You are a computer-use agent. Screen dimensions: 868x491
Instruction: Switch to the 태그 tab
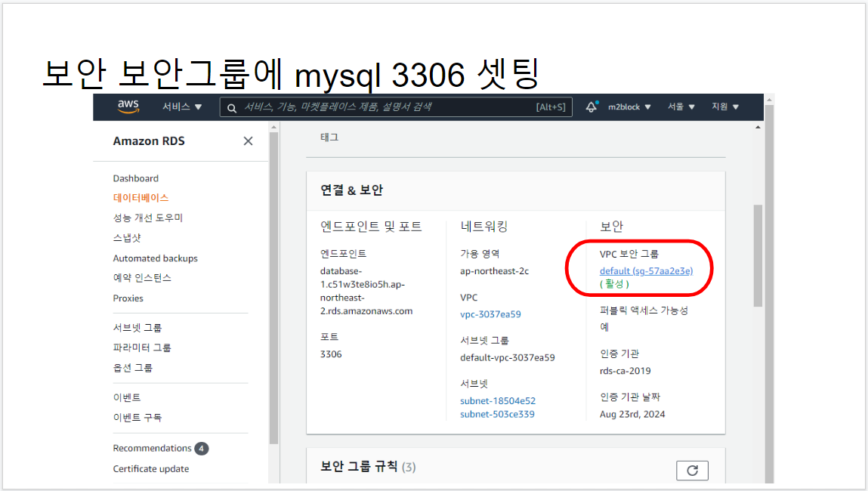(x=329, y=137)
